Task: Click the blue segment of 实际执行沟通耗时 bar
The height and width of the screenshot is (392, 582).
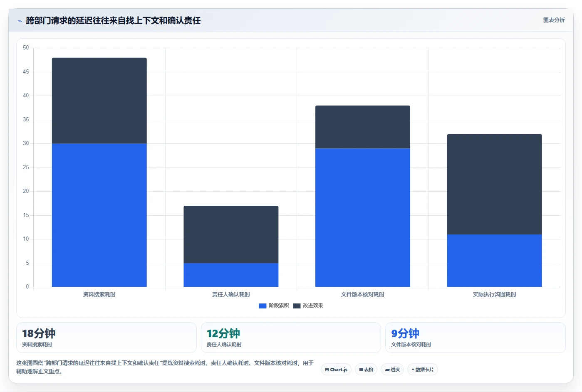Action: point(495,261)
